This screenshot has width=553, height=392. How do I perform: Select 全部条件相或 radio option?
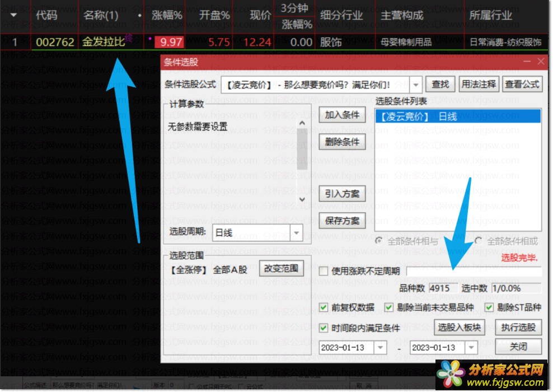[479, 241]
